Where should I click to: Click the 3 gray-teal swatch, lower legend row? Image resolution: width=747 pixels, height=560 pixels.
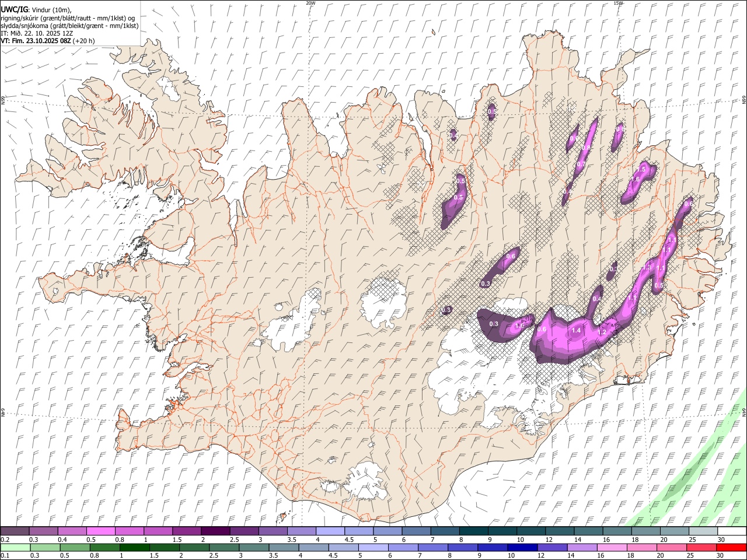coord(254,547)
